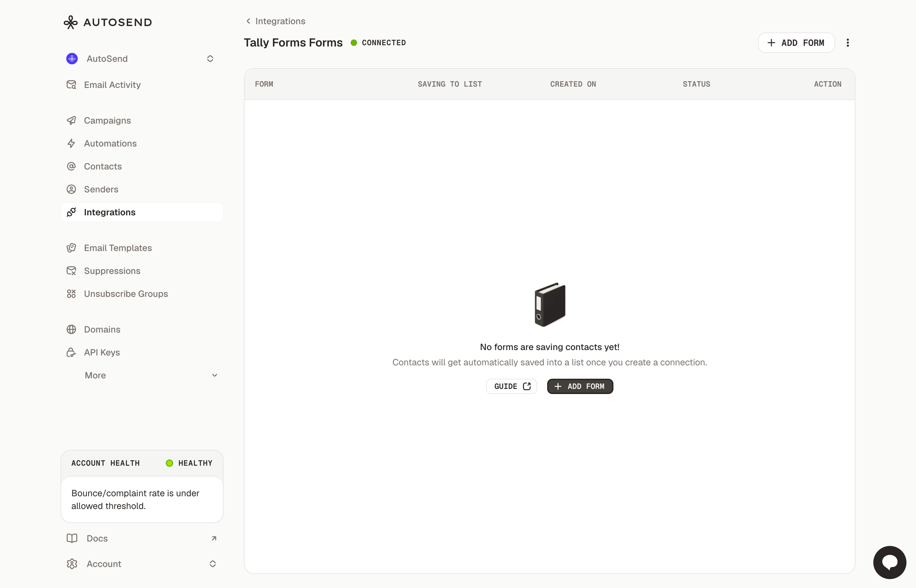Click the Unsubscribe Groups icon

coord(71,294)
